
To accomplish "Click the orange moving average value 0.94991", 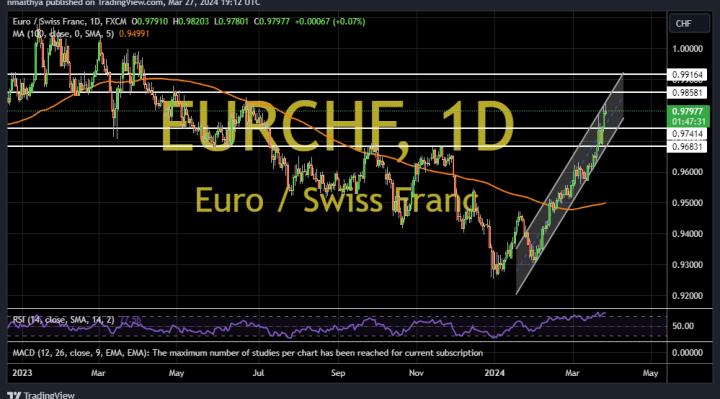I will pyautogui.click(x=134, y=34).
